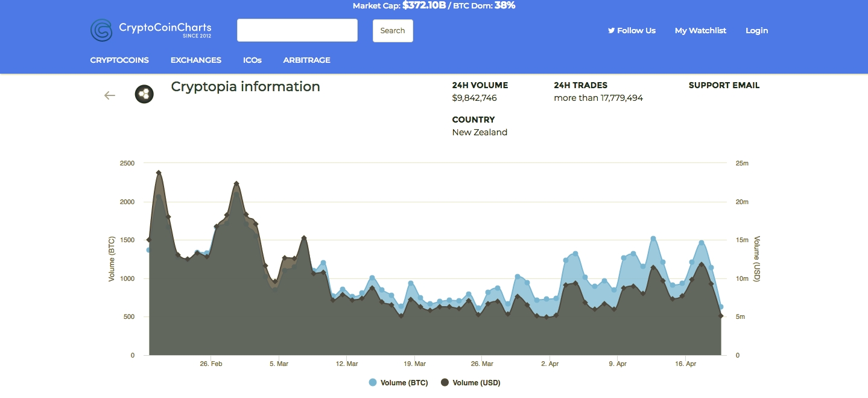Click the Volume (USD) axis title
This screenshot has width=868, height=398.
(757, 260)
